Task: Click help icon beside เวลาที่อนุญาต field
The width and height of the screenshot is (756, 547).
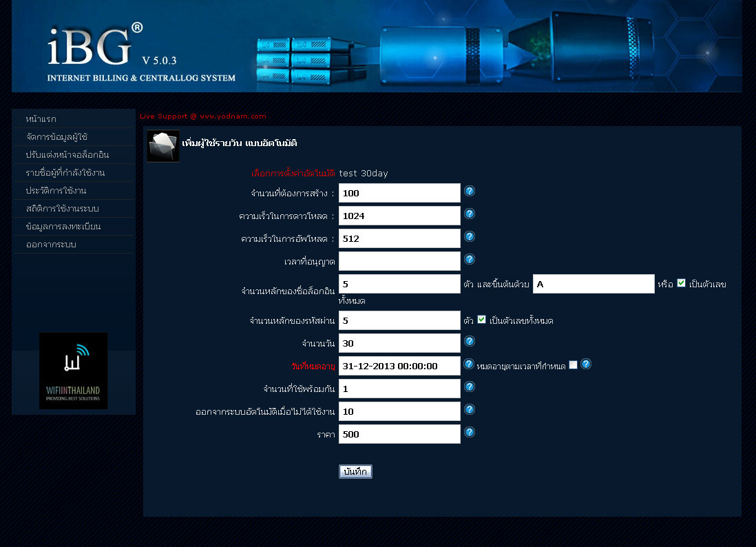Action: click(469, 259)
